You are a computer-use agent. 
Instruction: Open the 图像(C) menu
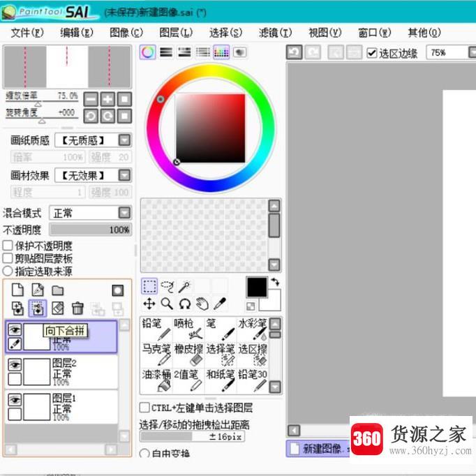(126, 33)
